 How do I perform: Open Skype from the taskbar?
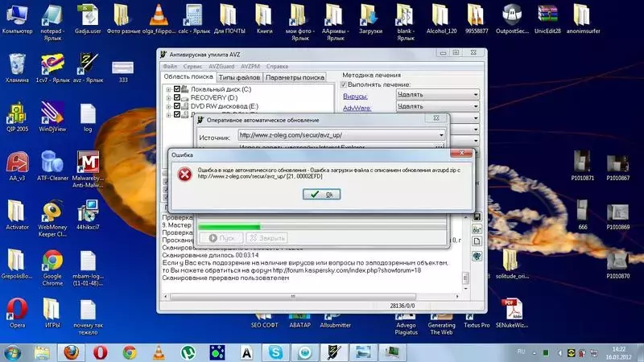click(275, 352)
